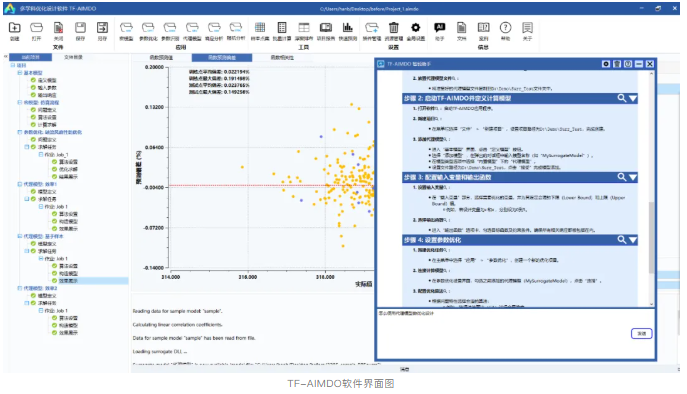
Task: Click the search icon on the 步骤 2 header
Action: (x=622, y=98)
